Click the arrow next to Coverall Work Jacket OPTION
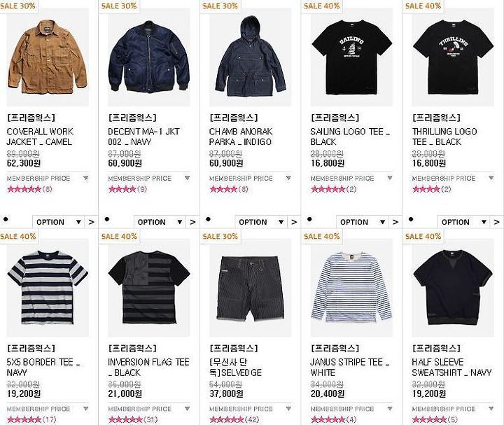The height and width of the screenshot is (425, 504). pos(92,222)
